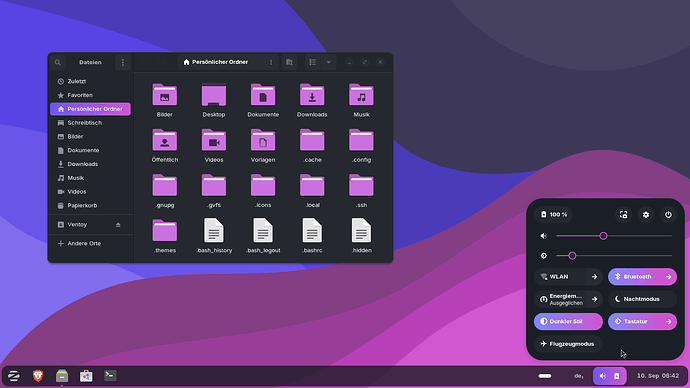
Task: Go forward in the Files toolbar
Action: pyautogui.click(x=162, y=62)
